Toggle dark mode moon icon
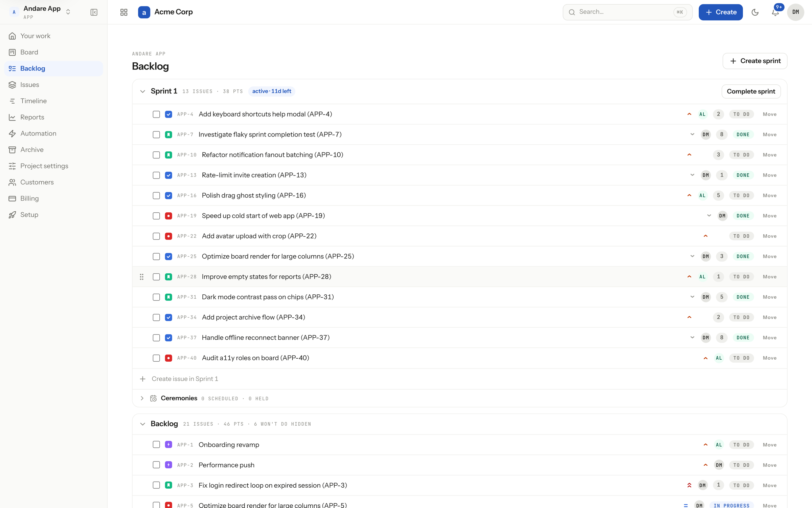This screenshot has height=508, width=812. (x=755, y=12)
